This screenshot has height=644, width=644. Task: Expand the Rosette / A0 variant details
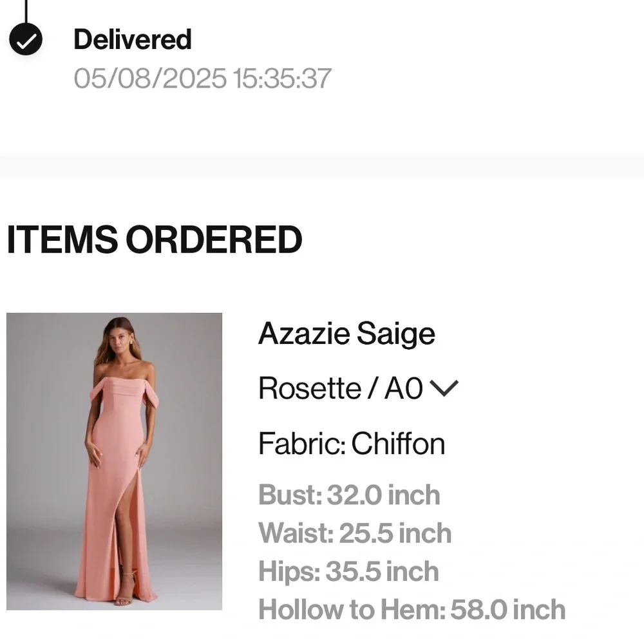[x=446, y=388]
